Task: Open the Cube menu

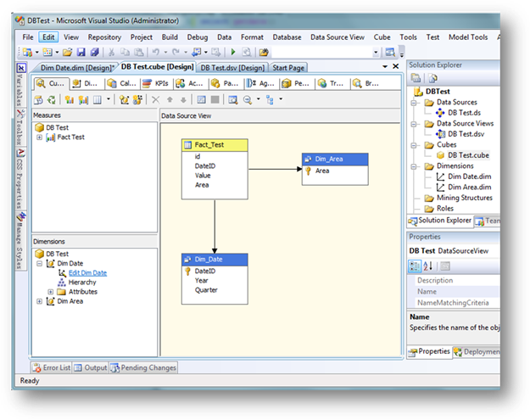Action: (382, 37)
